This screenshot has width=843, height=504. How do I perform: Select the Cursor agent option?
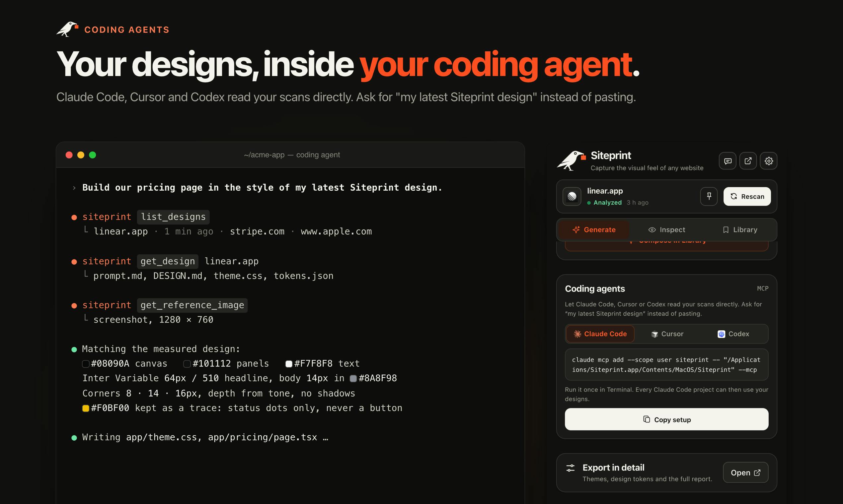click(667, 334)
